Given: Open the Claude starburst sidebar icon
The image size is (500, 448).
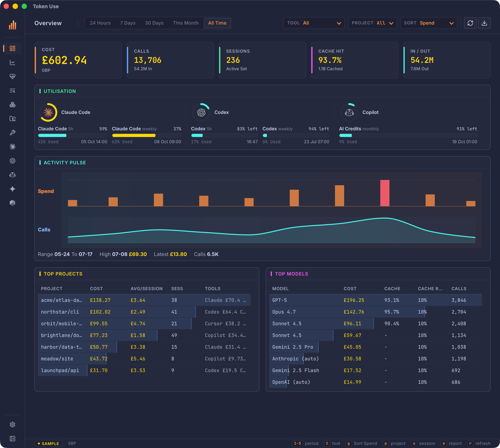Looking at the screenshot, I should (12, 147).
